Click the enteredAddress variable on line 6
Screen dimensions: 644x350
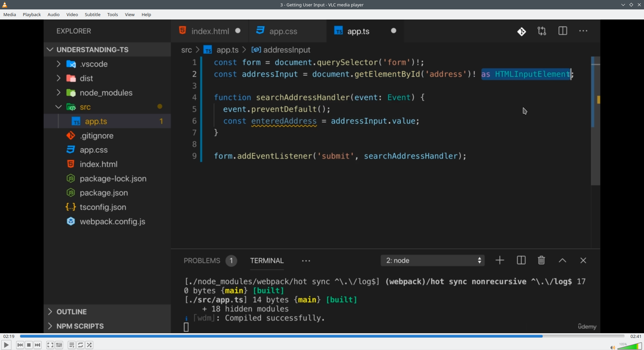point(284,121)
